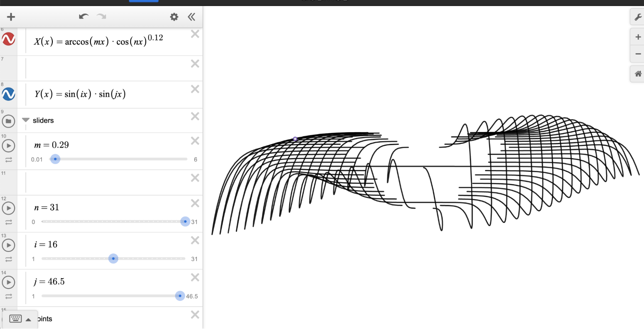Toggle the sliders folder icon

9,121
